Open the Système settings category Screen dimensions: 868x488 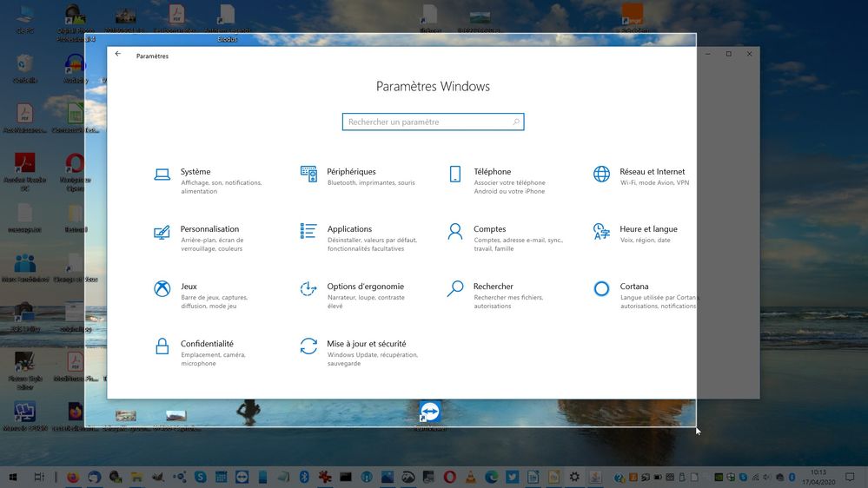(x=195, y=172)
